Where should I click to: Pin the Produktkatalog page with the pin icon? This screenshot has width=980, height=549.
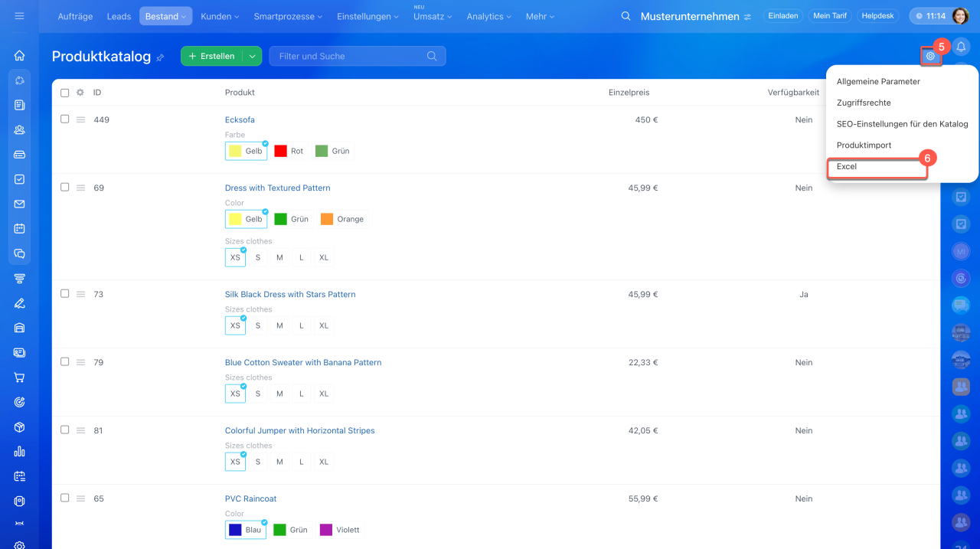[x=160, y=57]
